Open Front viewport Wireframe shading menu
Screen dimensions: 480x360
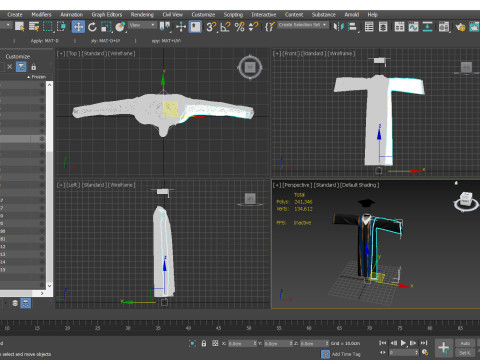(341, 53)
